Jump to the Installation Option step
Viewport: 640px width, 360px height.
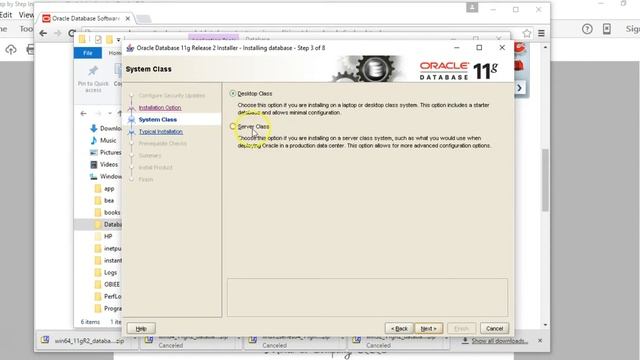(160, 108)
